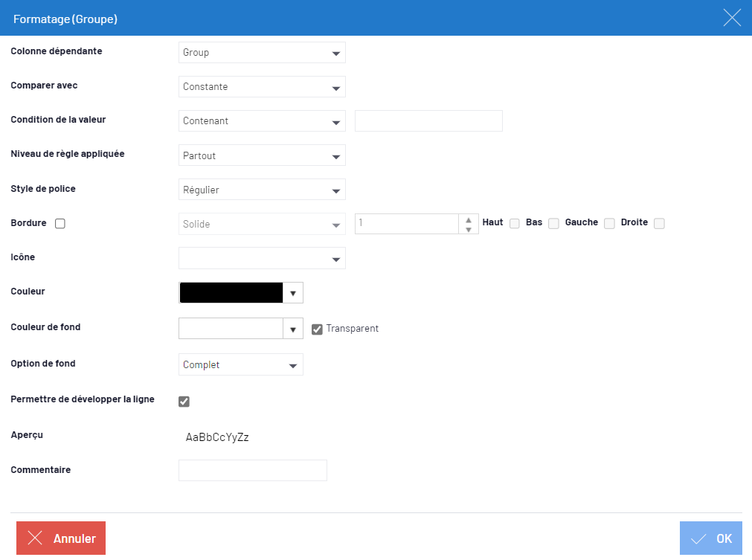Enable the Bordure checkbox

tap(60, 223)
